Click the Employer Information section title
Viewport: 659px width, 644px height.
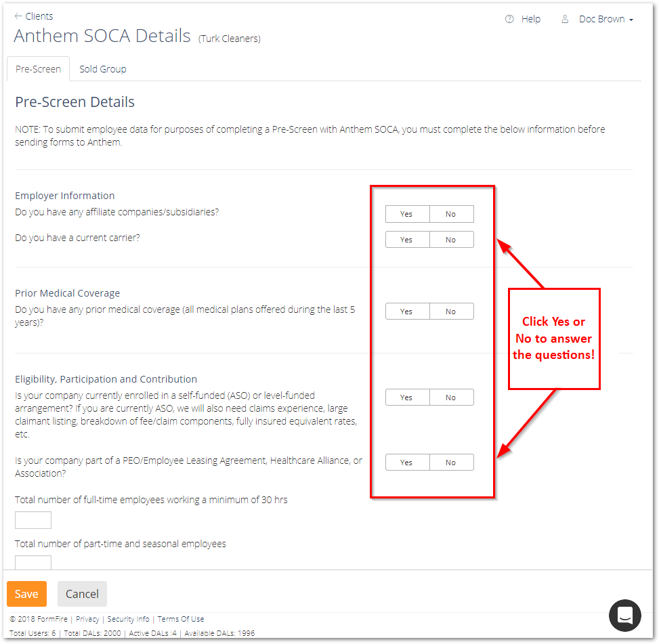point(65,196)
